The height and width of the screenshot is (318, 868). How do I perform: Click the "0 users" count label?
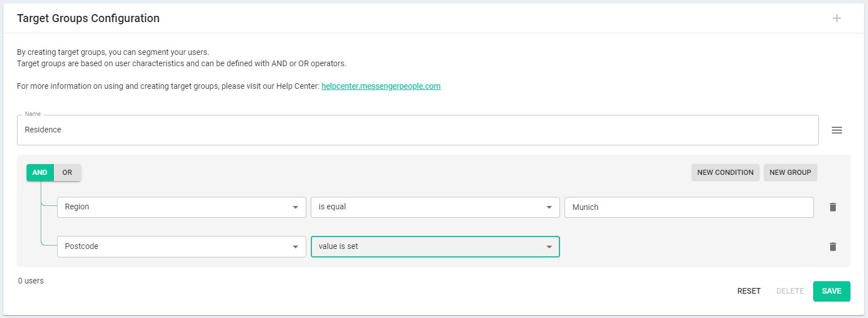[31, 281]
